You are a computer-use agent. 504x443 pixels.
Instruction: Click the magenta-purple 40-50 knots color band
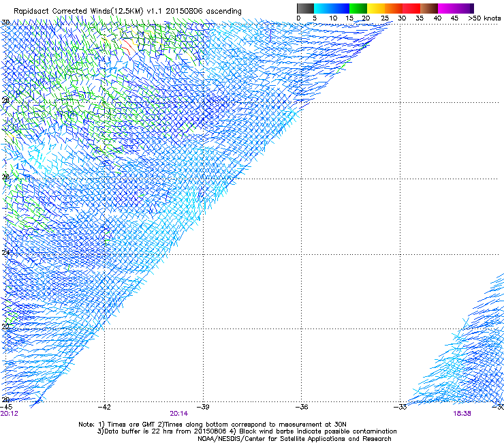(x=456, y=8)
